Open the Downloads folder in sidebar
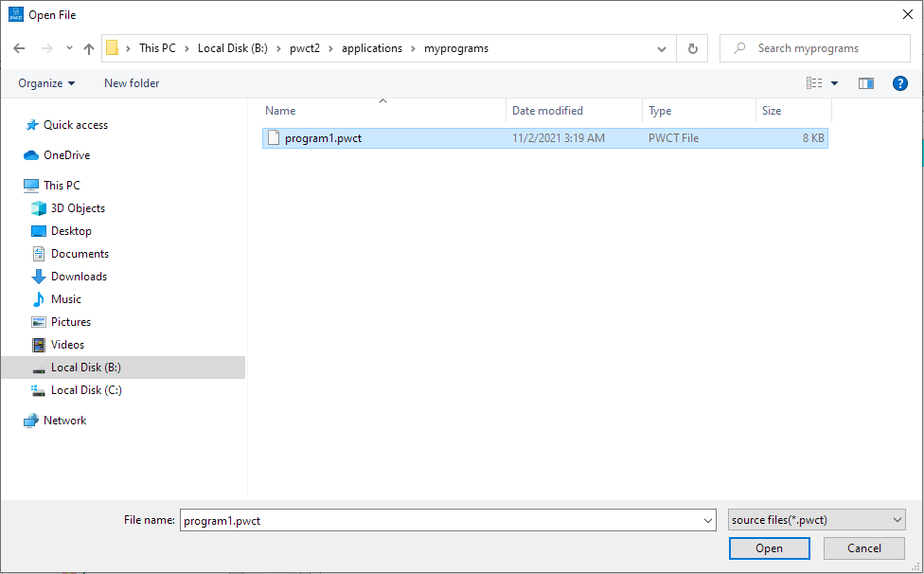The height and width of the screenshot is (574, 924). coord(79,277)
